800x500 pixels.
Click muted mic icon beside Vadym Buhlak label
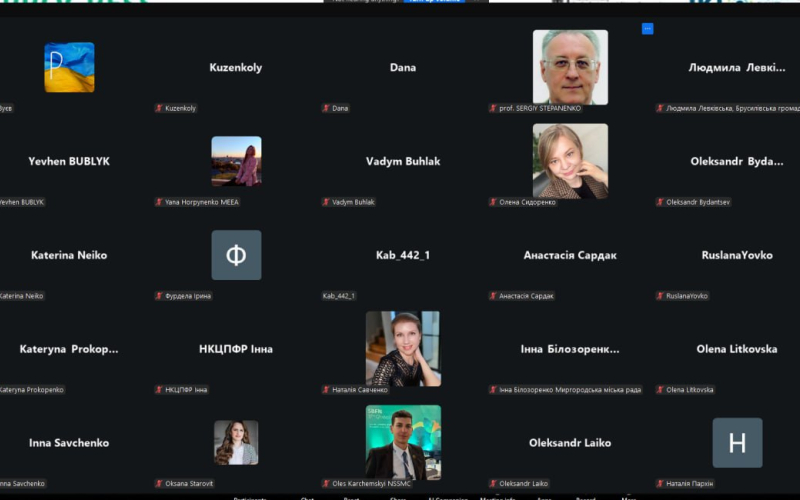coord(326,202)
